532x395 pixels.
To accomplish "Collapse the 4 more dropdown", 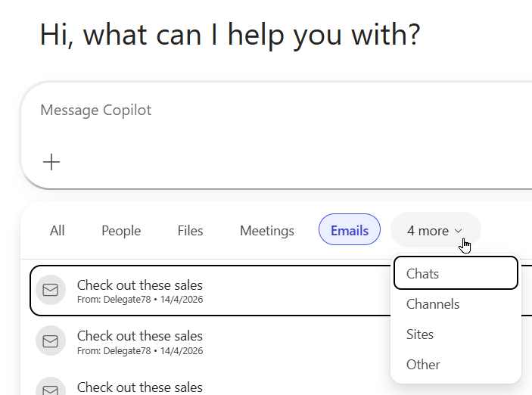I will click(436, 230).
